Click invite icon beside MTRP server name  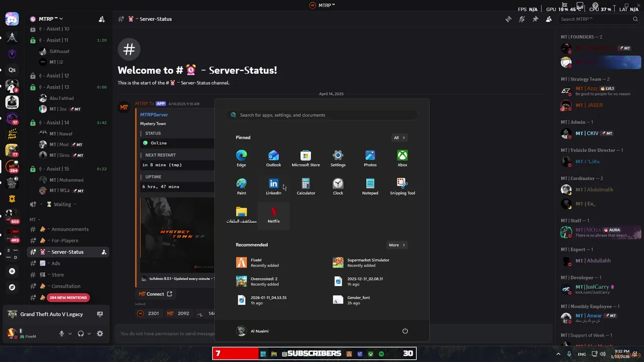point(102,19)
